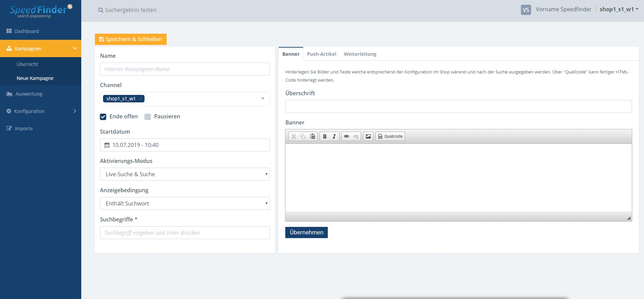Click Speichern & Schließen button
This screenshot has width=644, height=299.
tap(131, 39)
